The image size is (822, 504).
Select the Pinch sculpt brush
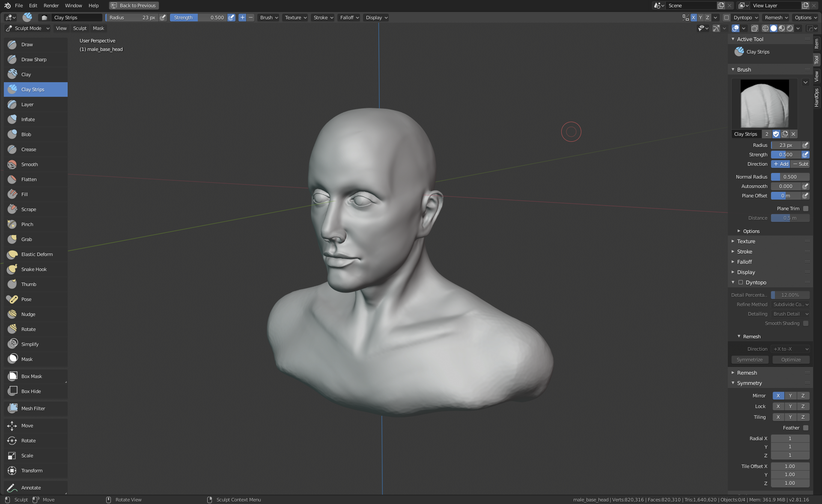27,224
